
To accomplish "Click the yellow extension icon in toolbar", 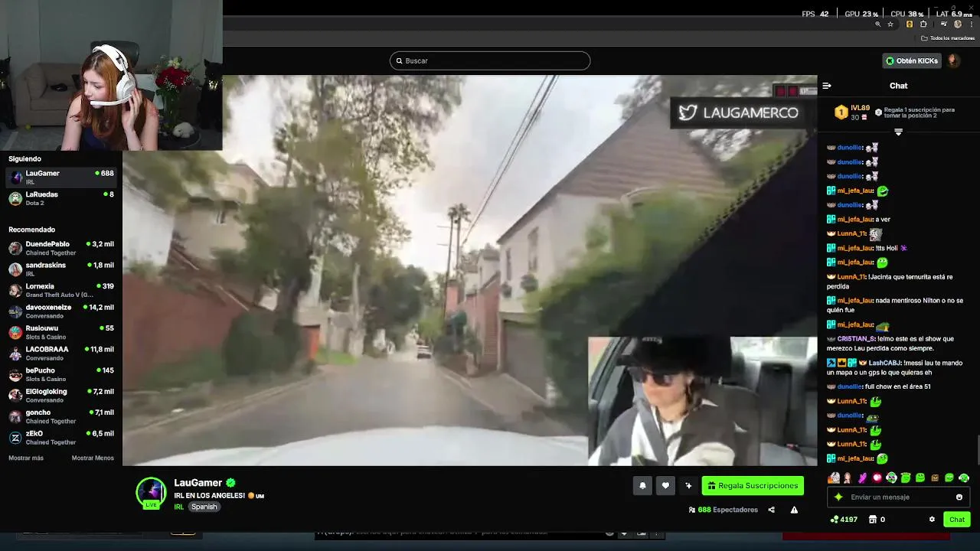I will pos(910,24).
